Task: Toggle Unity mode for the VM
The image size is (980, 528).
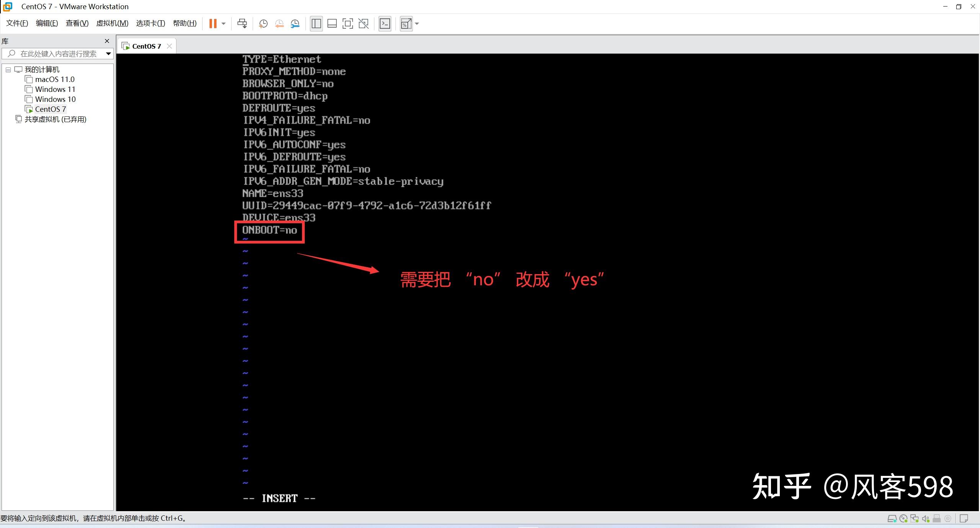Action: pyautogui.click(x=363, y=23)
